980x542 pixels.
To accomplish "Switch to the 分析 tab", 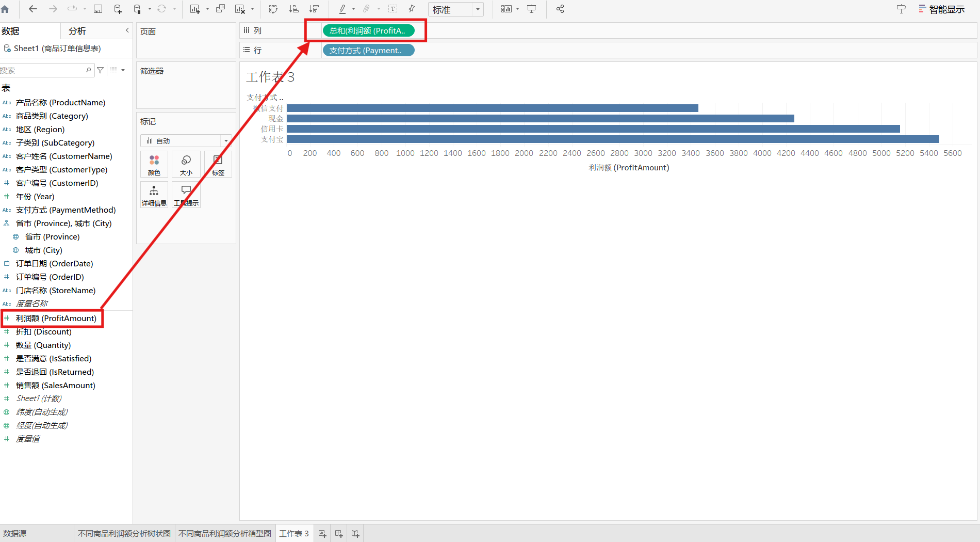I will coord(77,31).
